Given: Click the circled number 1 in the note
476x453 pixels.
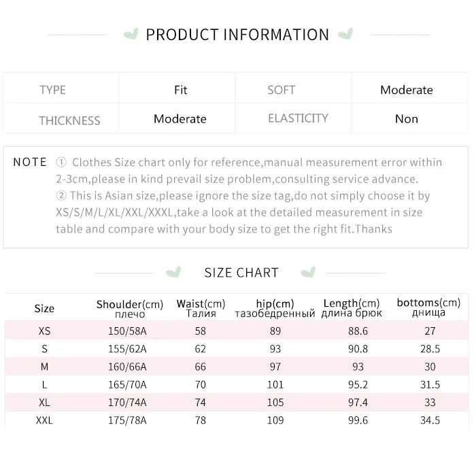Looking at the screenshot, I should coord(61,163).
